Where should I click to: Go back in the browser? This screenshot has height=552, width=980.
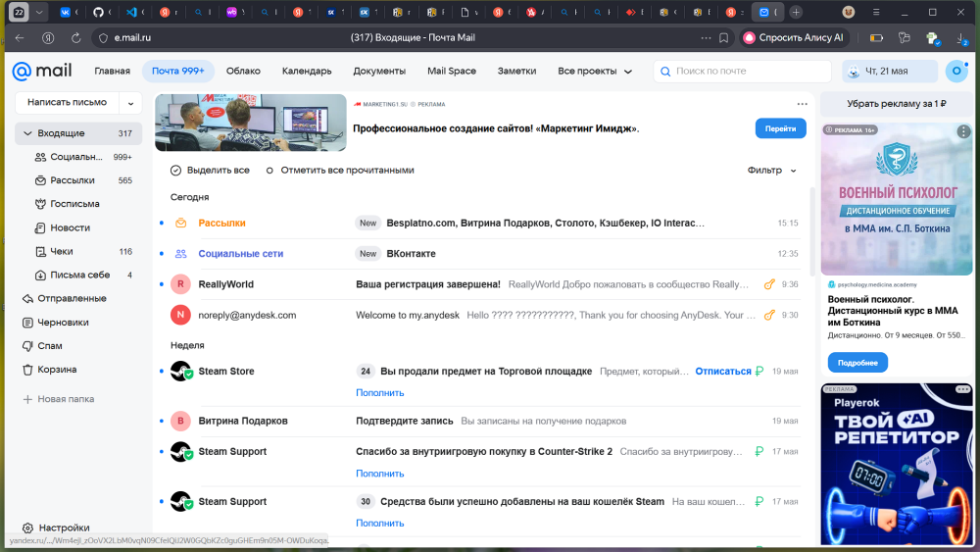(20, 37)
